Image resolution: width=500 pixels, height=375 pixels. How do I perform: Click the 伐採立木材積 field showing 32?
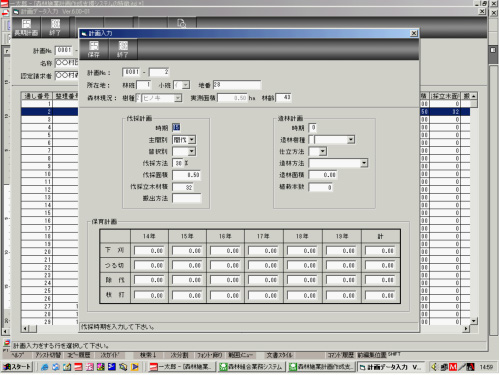tap(183, 187)
